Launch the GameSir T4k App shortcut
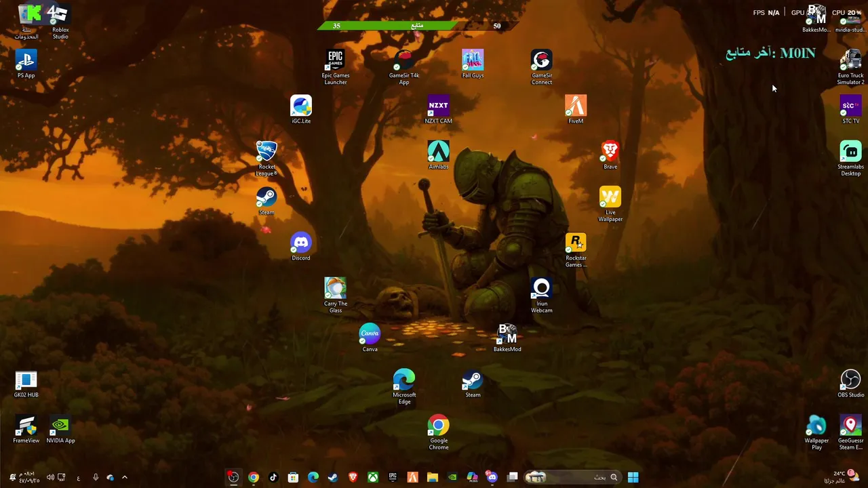868x488 pixels. coord(404,68)
